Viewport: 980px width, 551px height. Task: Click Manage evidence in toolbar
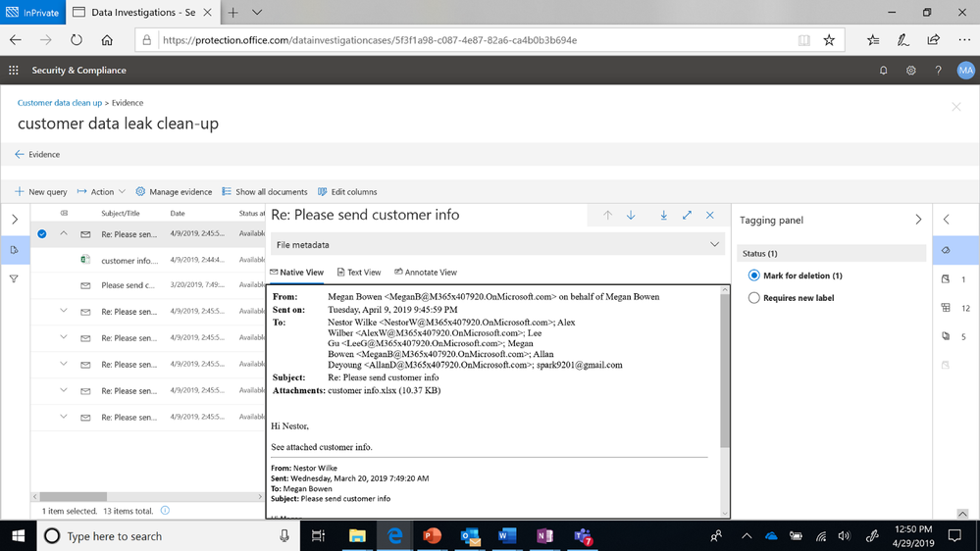[174, 192]
